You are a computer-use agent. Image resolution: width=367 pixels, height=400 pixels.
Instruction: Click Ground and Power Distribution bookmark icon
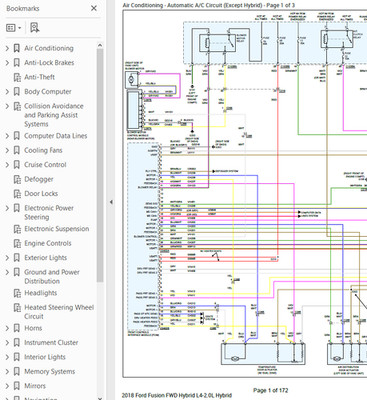(17, 272)
